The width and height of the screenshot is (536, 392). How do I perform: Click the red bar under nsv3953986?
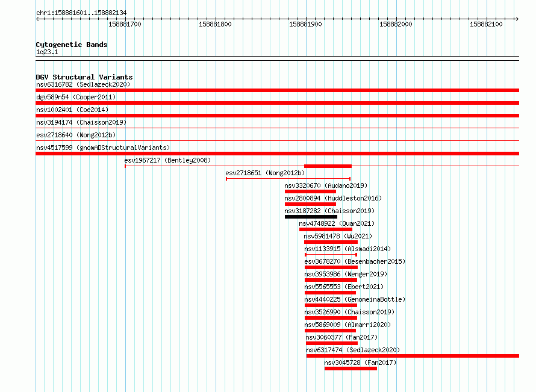(331, 280)
